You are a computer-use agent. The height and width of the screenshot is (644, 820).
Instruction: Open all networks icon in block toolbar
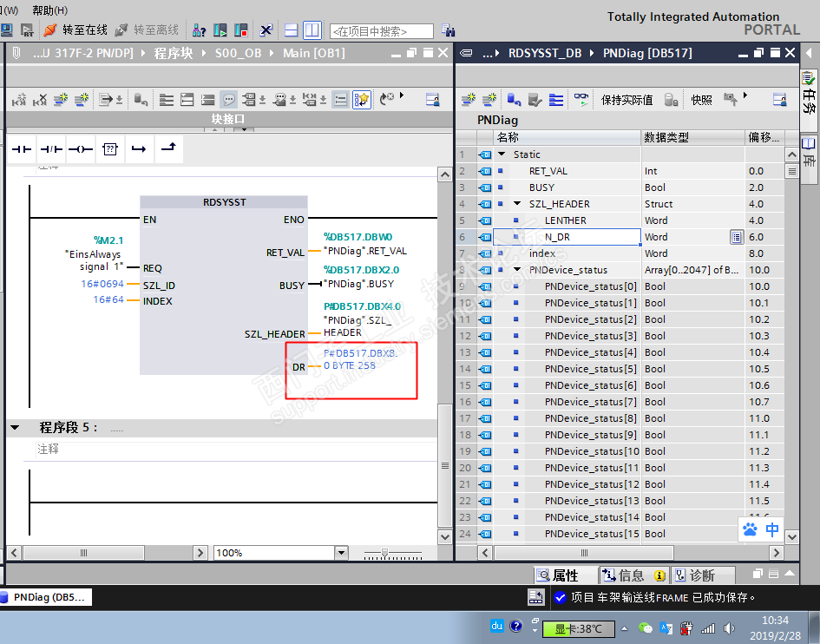(167, 100)
